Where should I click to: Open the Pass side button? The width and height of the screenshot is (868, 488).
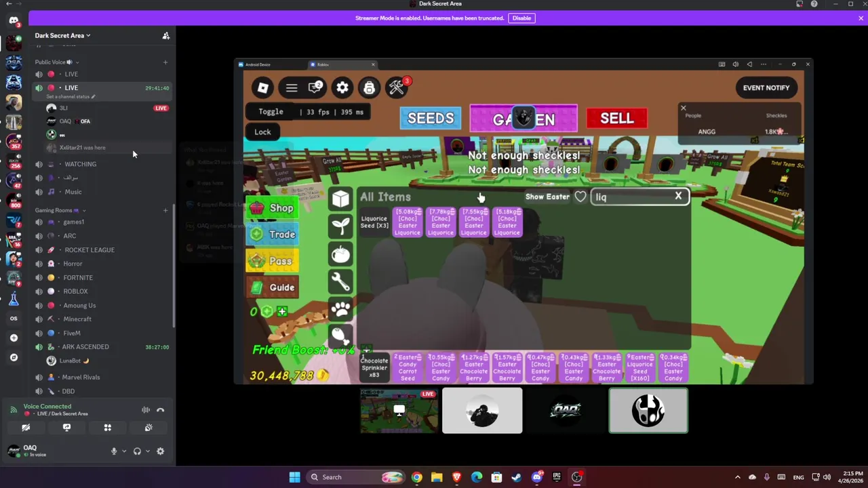pyautogui.click(x=273, y=261)
